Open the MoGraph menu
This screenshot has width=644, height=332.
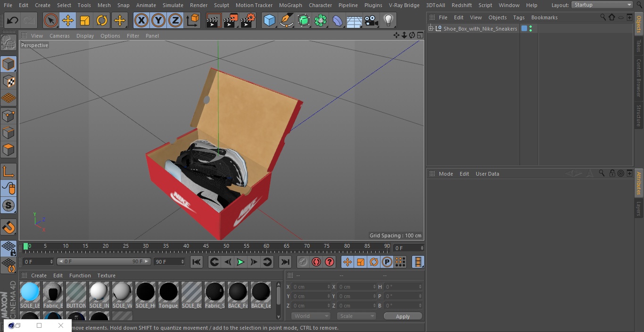[290, 5]
